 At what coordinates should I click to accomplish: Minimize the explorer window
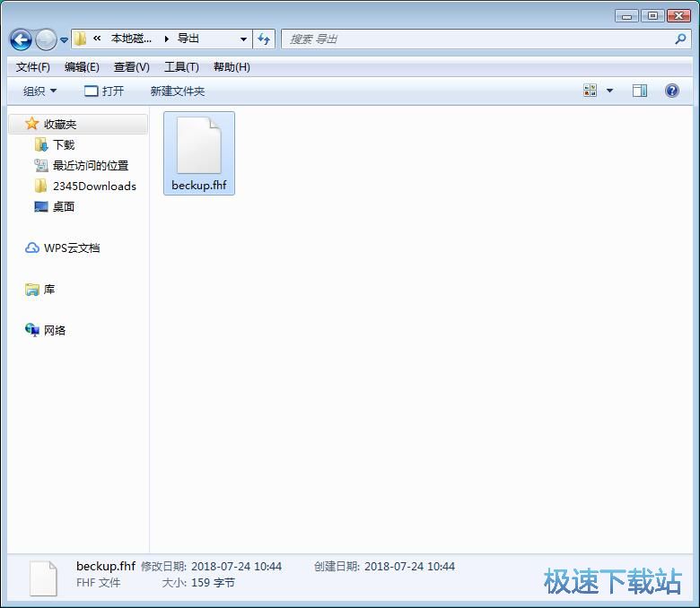626,16
